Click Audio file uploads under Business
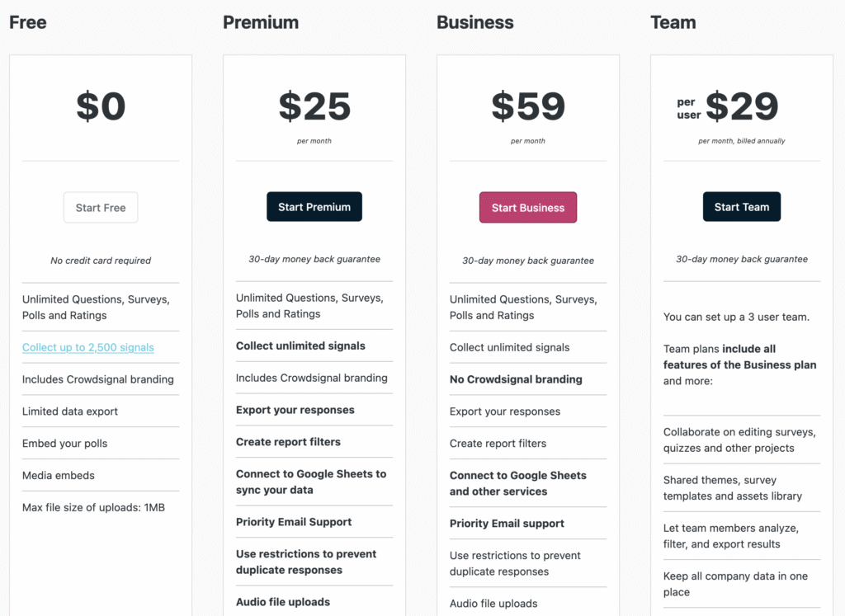 [493, 603]
